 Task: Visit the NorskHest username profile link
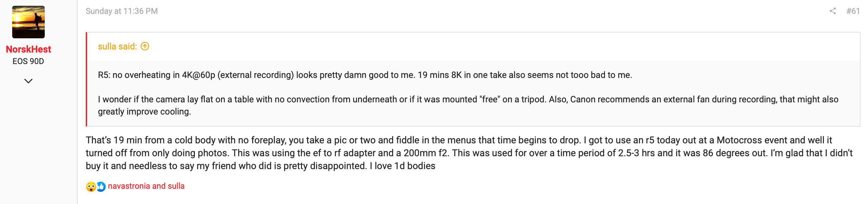(28, 49)
